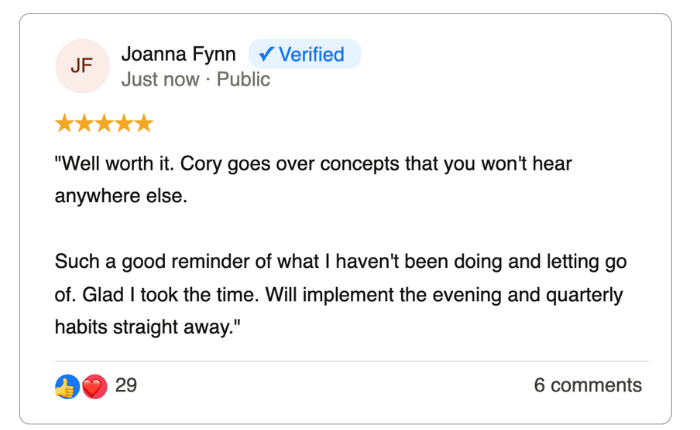This screenshot has width=700, height=430.
Task: Click the Public visibility label
Action: coord(244,79)
